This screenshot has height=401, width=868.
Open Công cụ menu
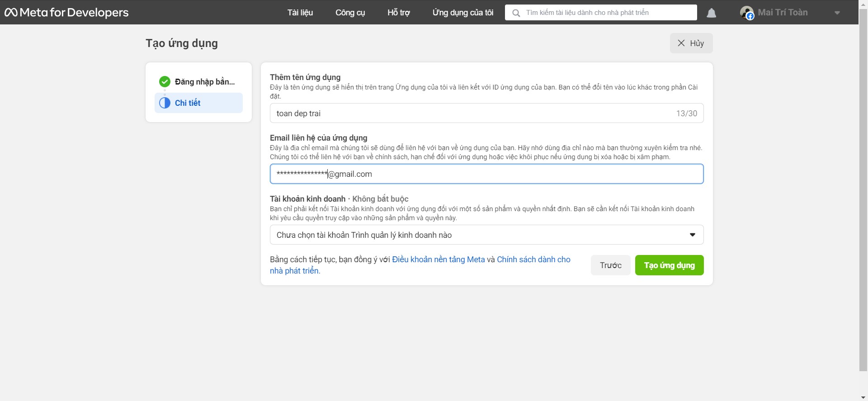pyautogui.click(x=350, y=13)
